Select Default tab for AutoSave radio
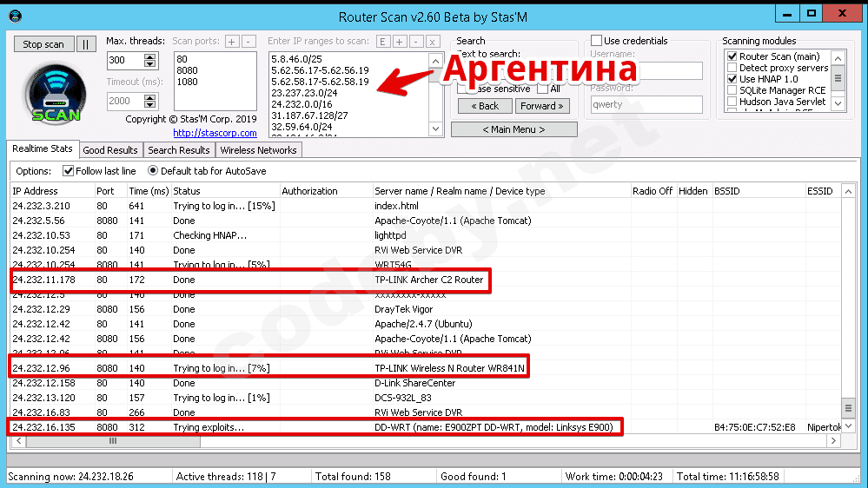 pos(153,170)
